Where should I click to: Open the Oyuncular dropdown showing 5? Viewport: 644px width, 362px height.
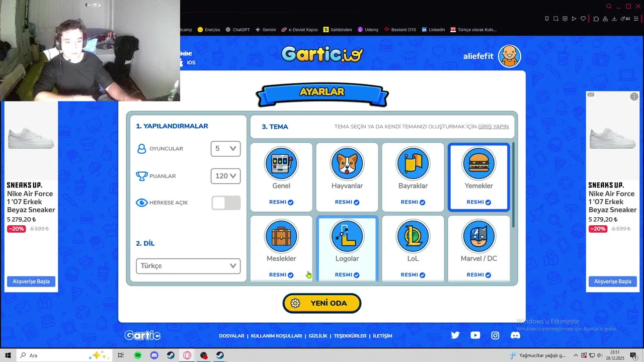[225, 149]
